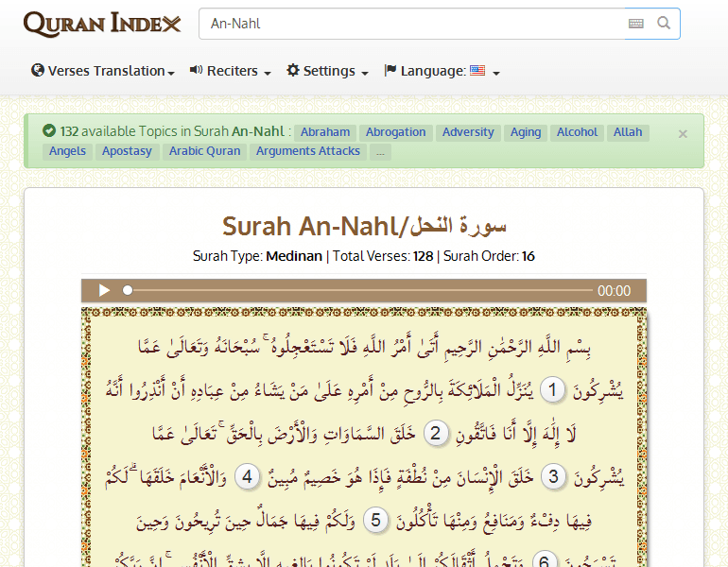Open the Settings dropdown
Image resolution: width=728 pixels, height=567 pixels.
click(327, 71)
